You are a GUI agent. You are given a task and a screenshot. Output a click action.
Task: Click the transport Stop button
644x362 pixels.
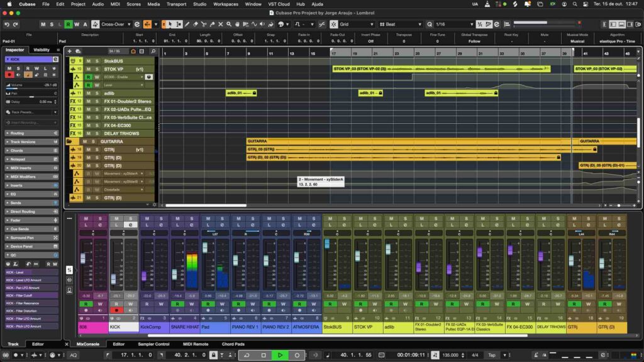[264, 355]
